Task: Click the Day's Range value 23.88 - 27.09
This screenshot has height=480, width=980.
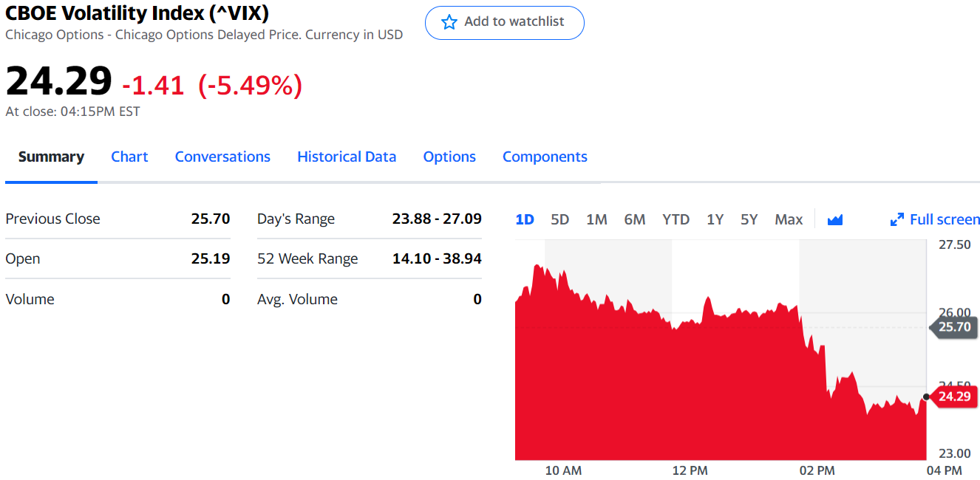Action: pos(437,219)
